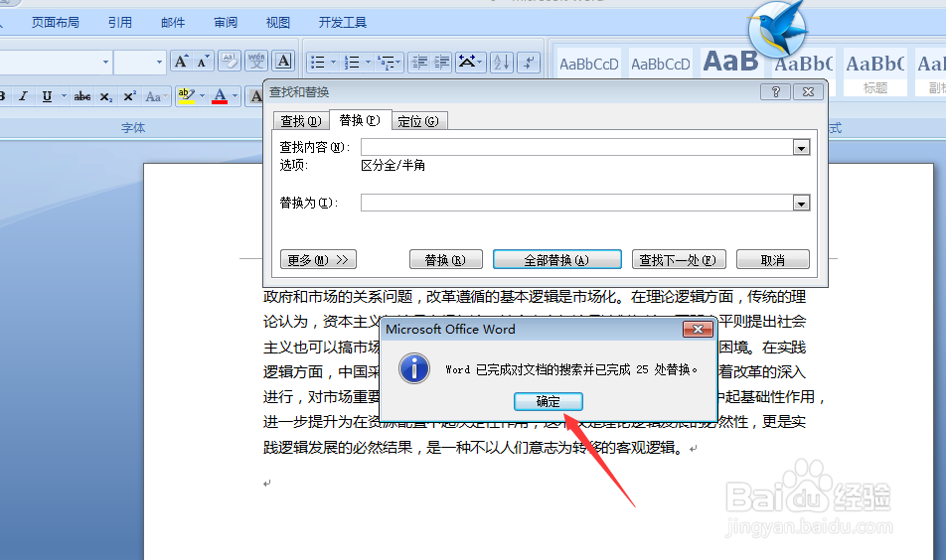Close the Microsoft Office Word message box

coord(698,329)
